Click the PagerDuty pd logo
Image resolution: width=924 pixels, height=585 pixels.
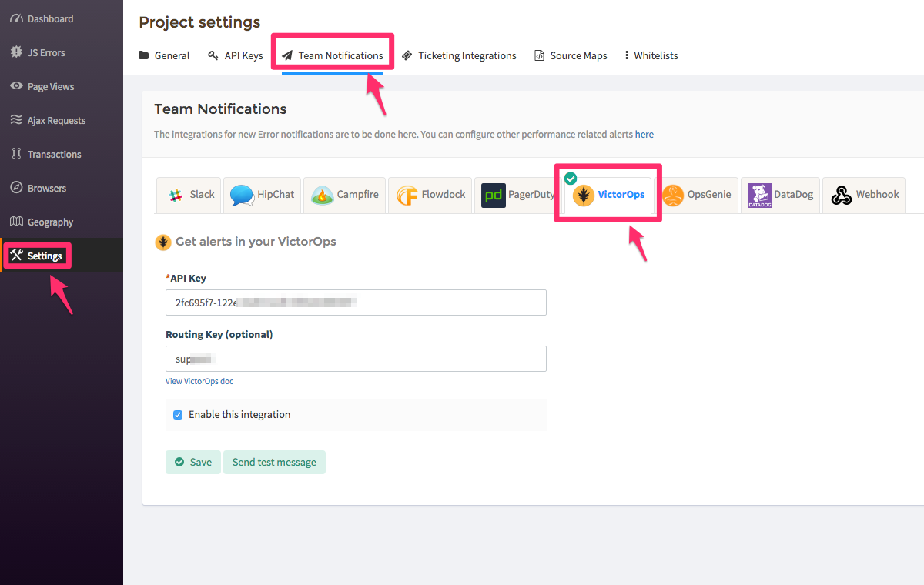coord(494,196)
